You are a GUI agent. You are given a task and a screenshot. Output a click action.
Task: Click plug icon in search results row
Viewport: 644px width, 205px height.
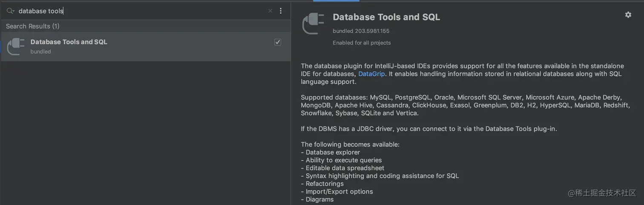click(16, 46)
